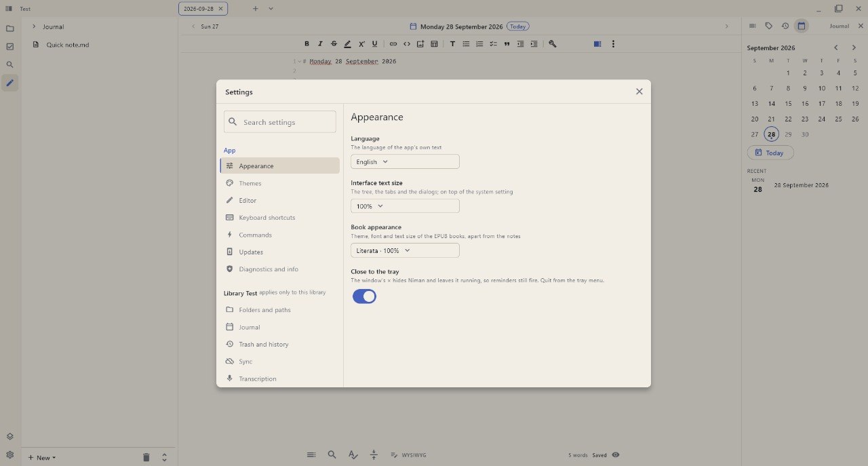Image resolution: width=868 pixels, height=466 pixels.
Task: Go to previous day Sun 27
Action: pyautogui.click(x=205, y=26)
